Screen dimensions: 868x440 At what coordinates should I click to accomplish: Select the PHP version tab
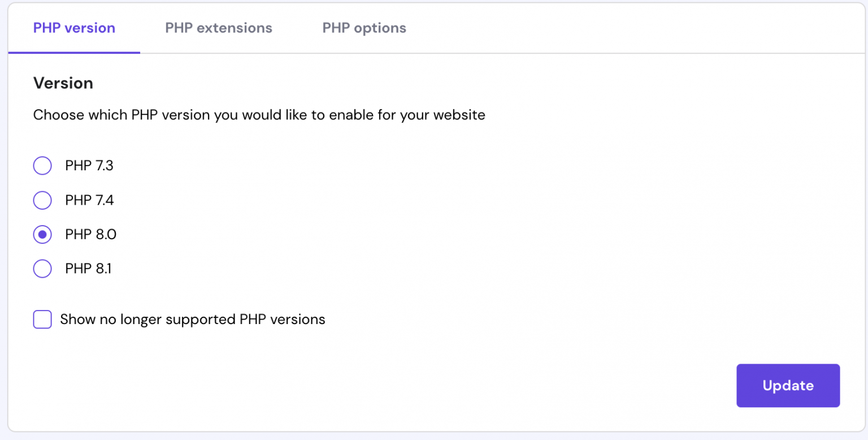click(74, 28)
